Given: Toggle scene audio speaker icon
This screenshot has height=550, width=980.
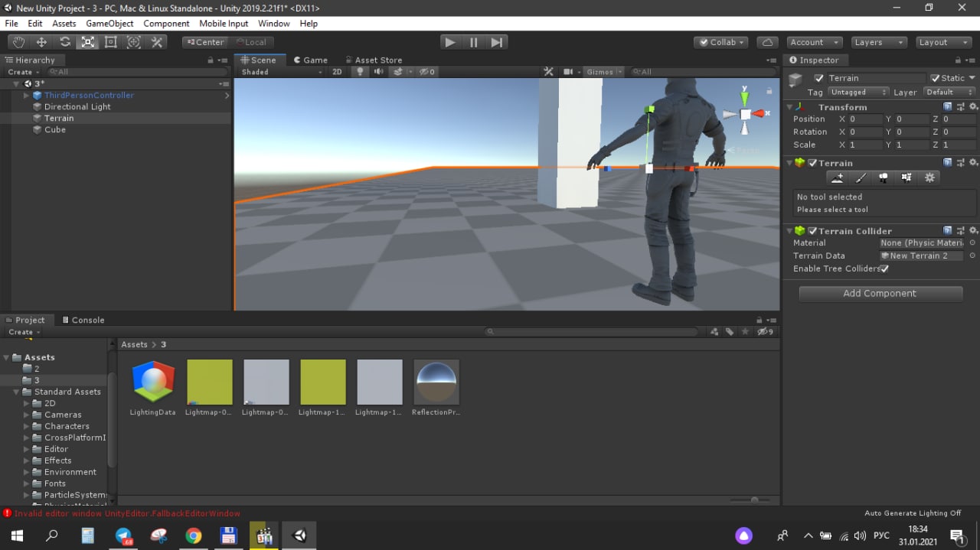Looking at the screenshot, I should [378, 72].
